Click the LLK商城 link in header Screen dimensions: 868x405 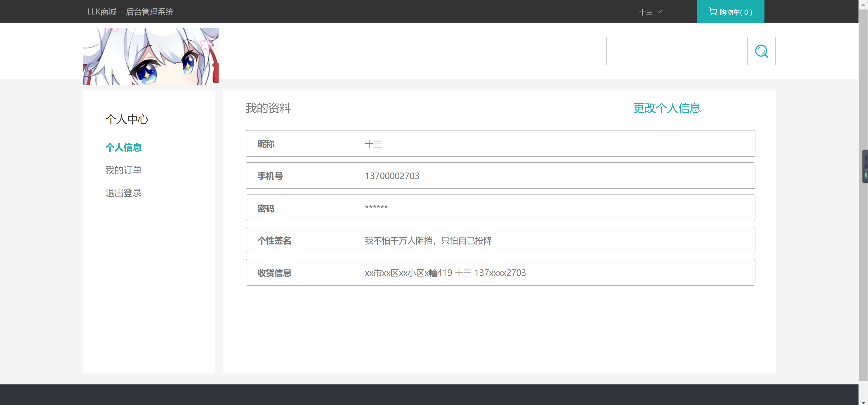pyautogui.click(x=102, y=12)
